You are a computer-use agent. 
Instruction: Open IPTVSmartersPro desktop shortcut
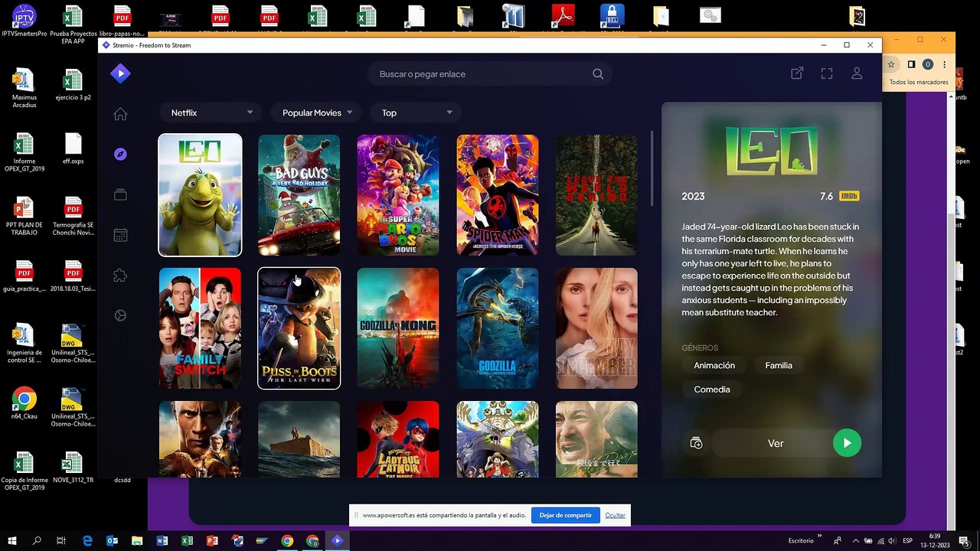(24, 22)
